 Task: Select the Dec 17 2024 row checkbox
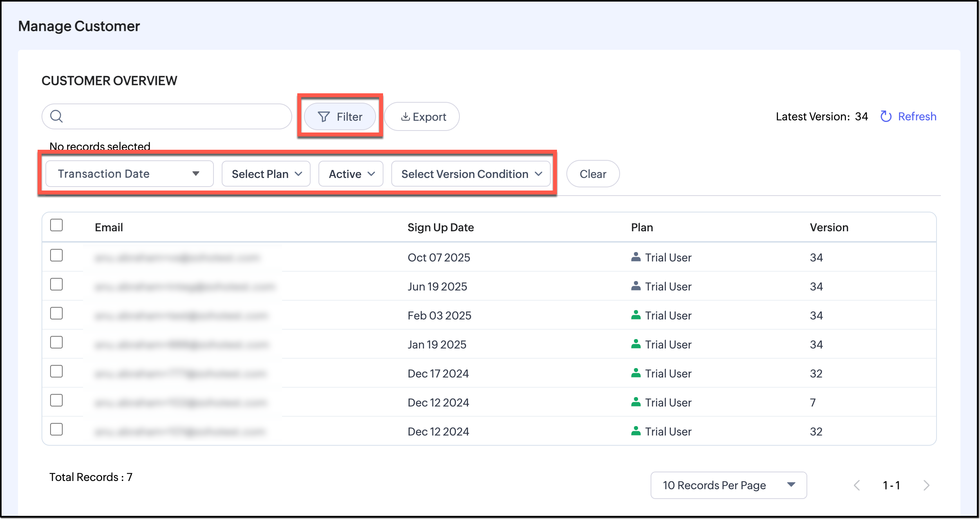[x=56, y=371]
